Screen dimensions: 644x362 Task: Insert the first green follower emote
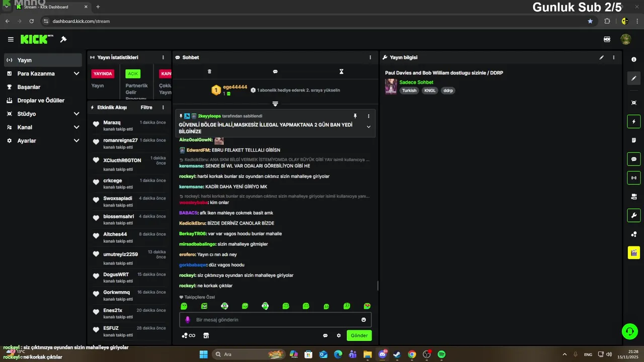click(184, 306)
